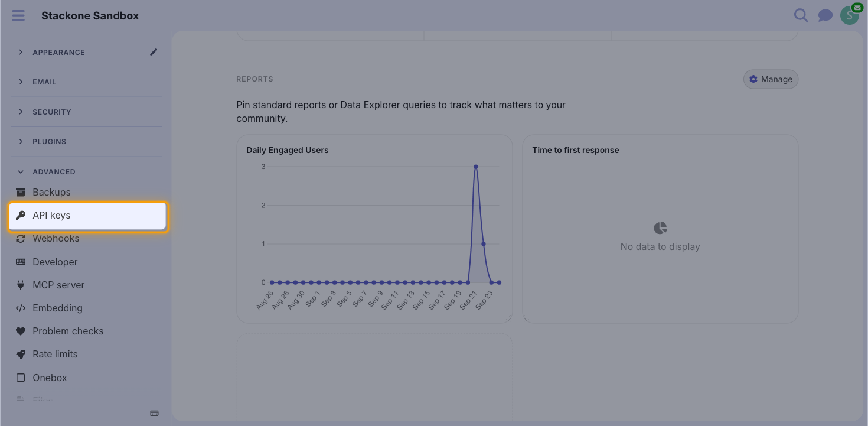The image size is (868, 426).
Task: Open Developer settings
Action: pyautogui.click(x=87, y=262)
